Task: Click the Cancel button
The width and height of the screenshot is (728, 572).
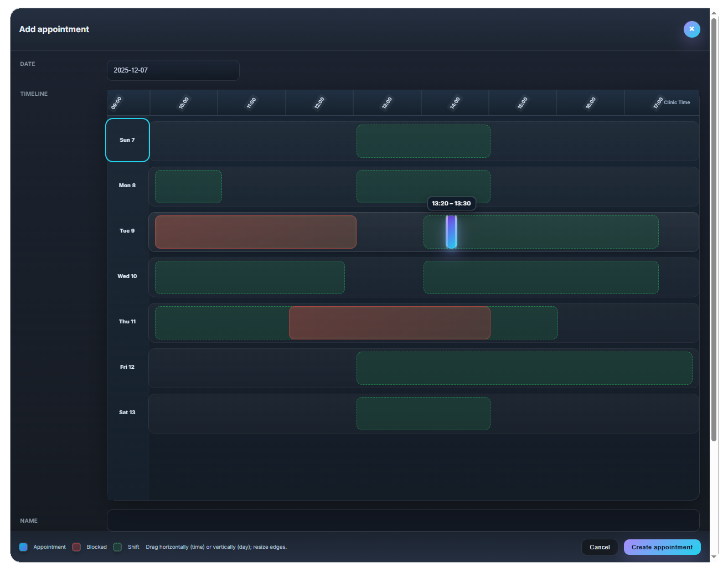Action: (600, 547)
